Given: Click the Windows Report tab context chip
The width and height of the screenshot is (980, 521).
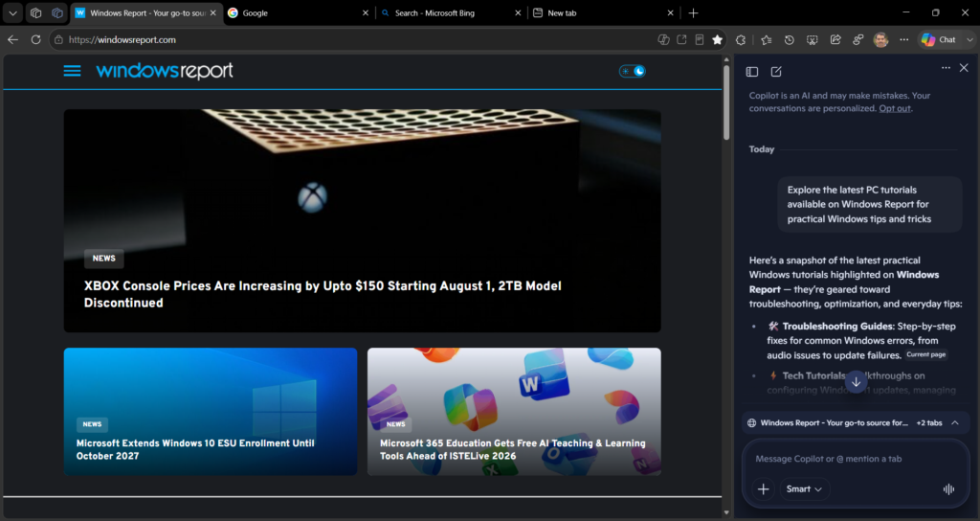Looking at the screenshot, I should [x=828, y=422].
